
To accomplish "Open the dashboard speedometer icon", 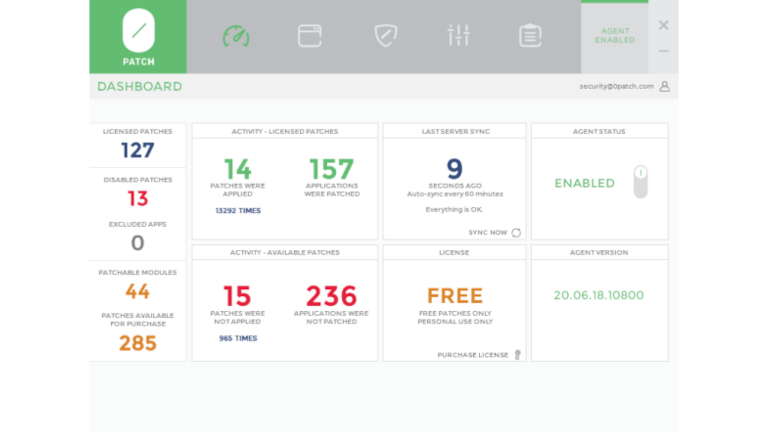I will click(235, 36).
